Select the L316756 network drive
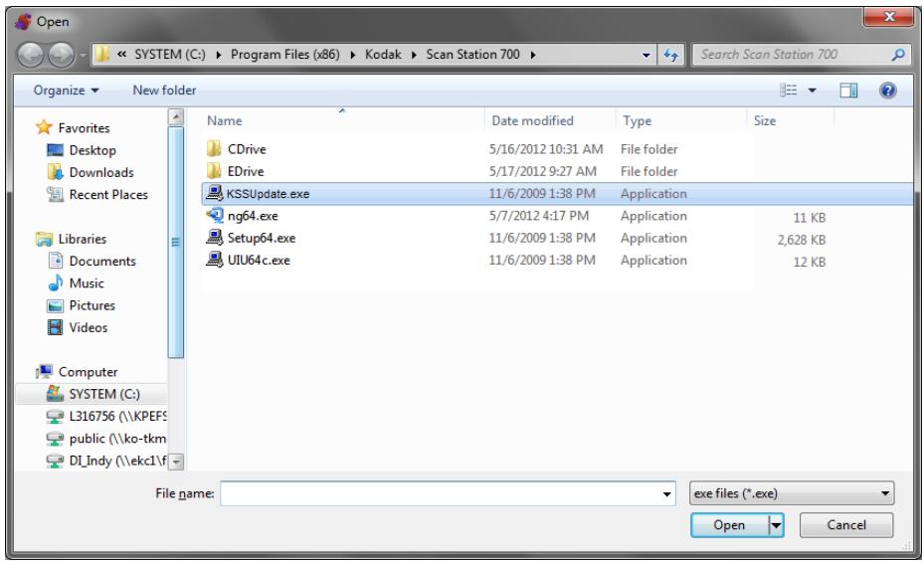 [x=106, y=416]
